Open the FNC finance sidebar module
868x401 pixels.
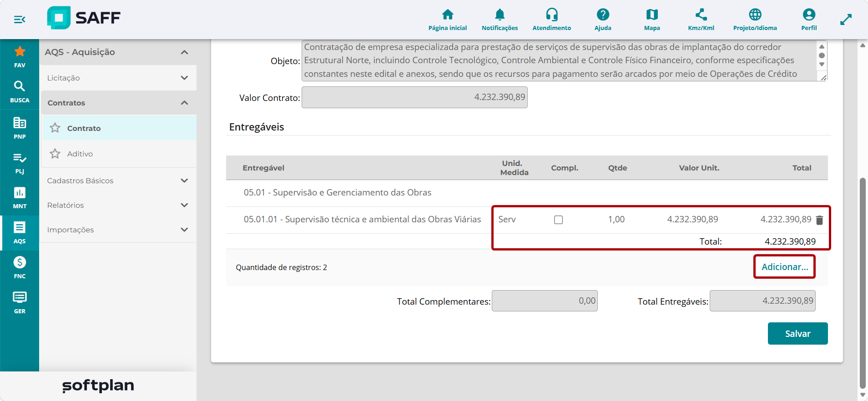coord(20,267)
